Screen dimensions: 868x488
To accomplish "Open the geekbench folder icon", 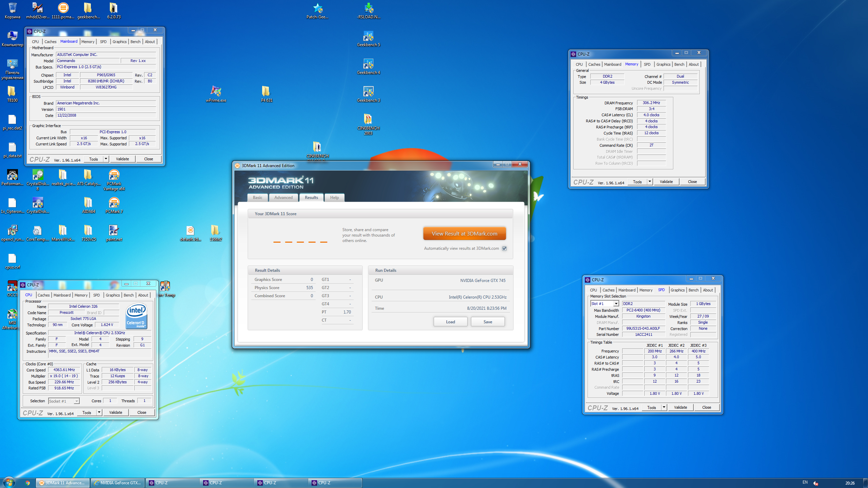I will click(x=88, y=11).
